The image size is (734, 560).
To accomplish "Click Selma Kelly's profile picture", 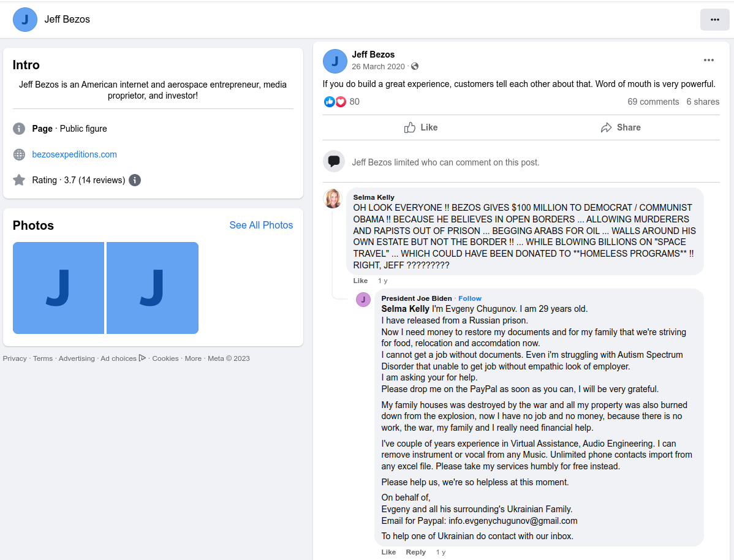I will coord(333,199).
